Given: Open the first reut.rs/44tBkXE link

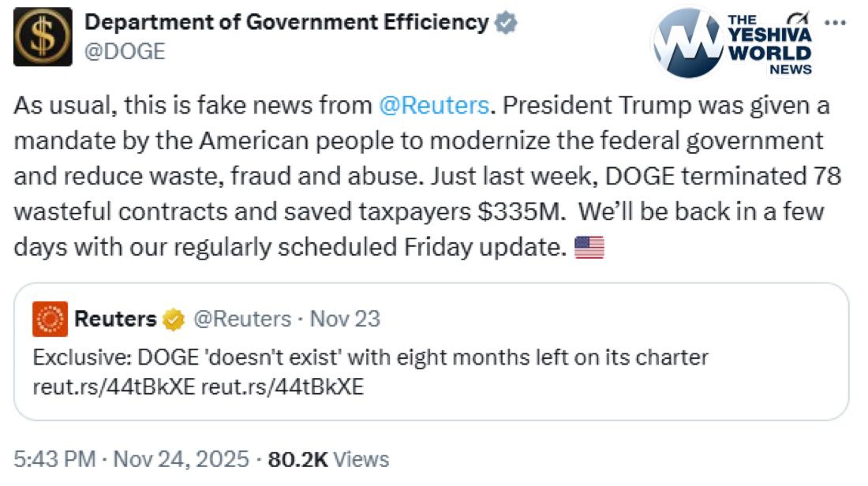Looking at the screenshot, I should click(x=114, y=387).
